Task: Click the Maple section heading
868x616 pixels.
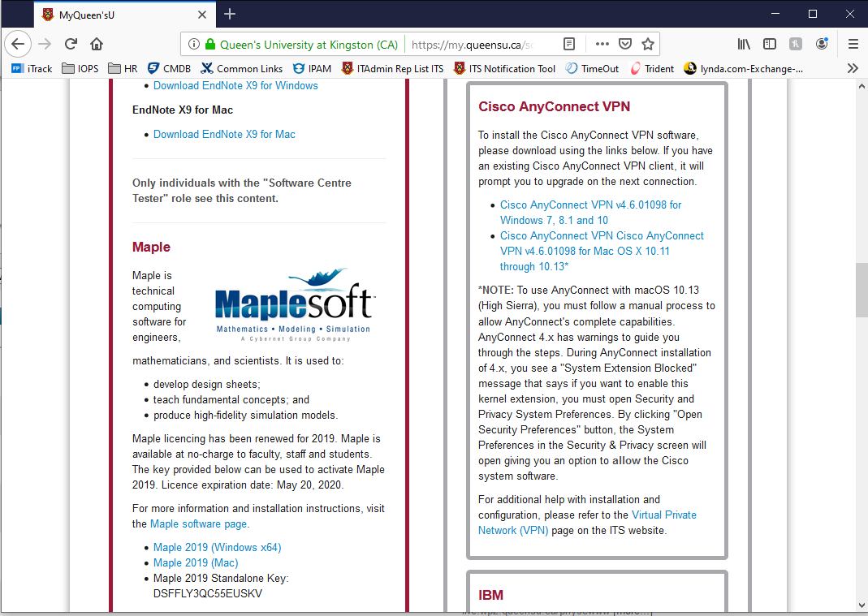Action: (151, 248)
